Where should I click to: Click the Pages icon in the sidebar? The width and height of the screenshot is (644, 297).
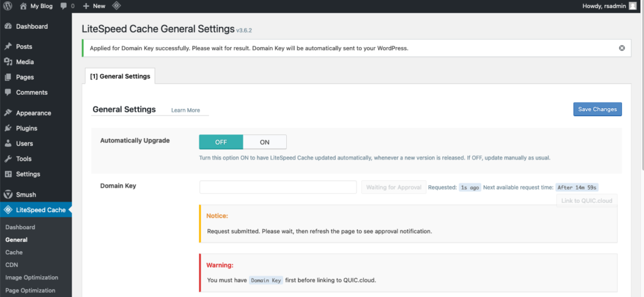click(x=8, y=77)
